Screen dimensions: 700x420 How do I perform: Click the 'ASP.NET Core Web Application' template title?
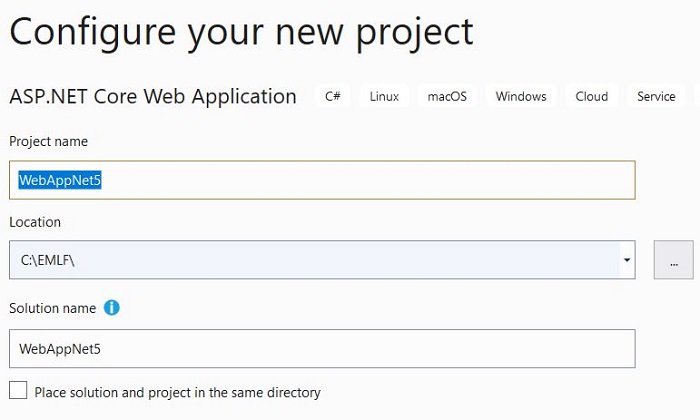click(x=153, y=97)
